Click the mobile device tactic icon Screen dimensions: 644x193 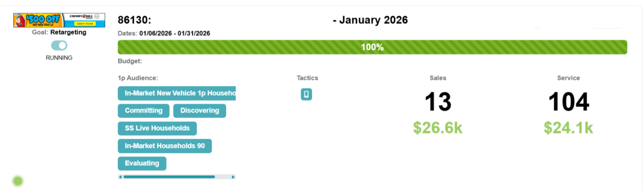(x=306, y=94)
